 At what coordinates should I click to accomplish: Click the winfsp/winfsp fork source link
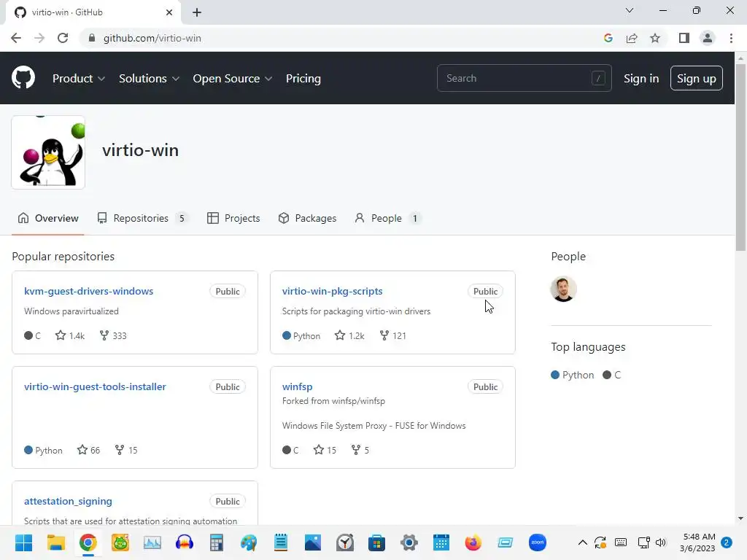pos(359,401)
